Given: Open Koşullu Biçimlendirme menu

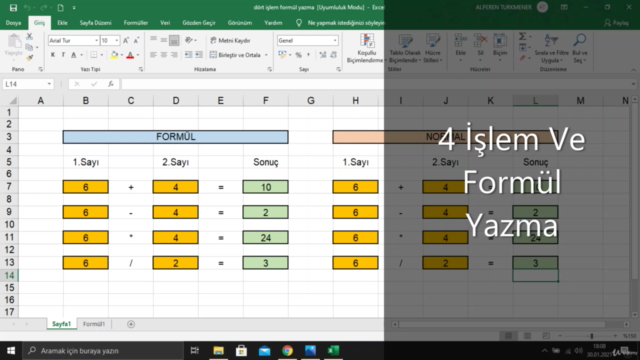Looking at the screenshot, I should click(x=366, y=48).
